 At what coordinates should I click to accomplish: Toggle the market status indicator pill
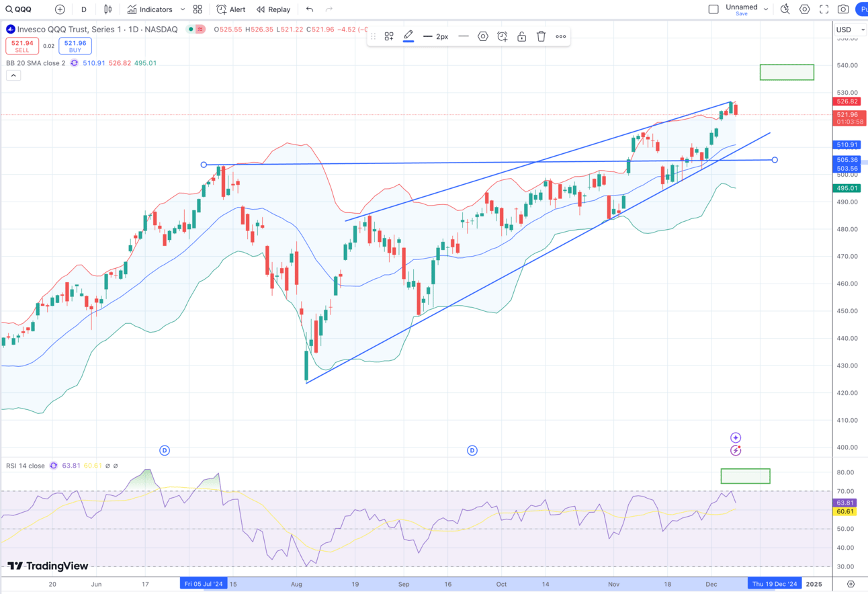(x=197, y=30)
